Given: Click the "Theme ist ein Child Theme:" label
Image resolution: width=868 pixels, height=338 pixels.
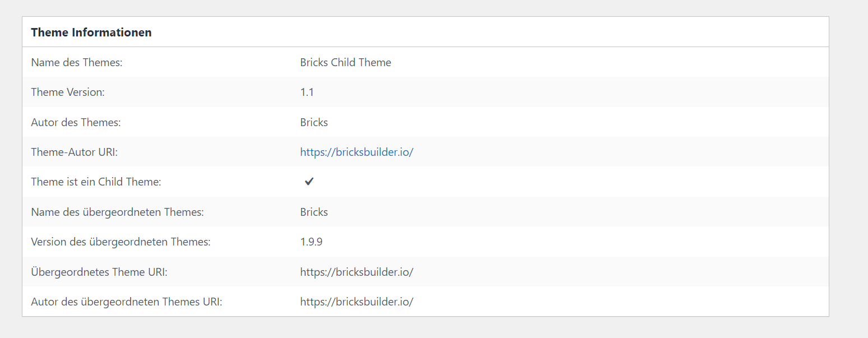Looking at the screenshot, I should coord(96,182).
